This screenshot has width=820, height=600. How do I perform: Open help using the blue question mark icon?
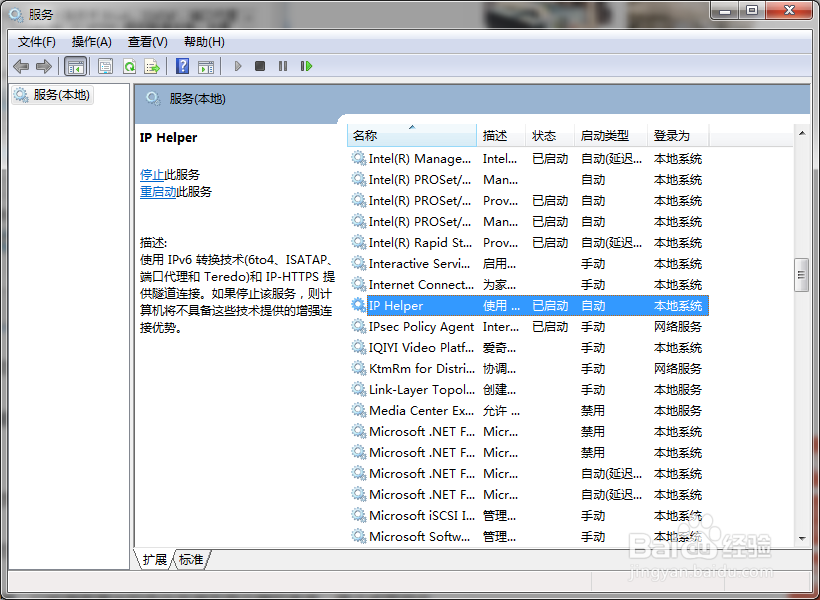(182, 66)
